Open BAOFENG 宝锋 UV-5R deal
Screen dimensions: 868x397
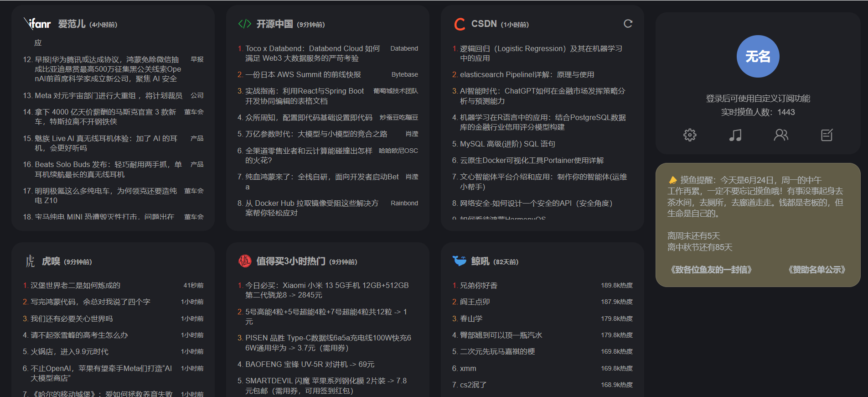(310, 365)
